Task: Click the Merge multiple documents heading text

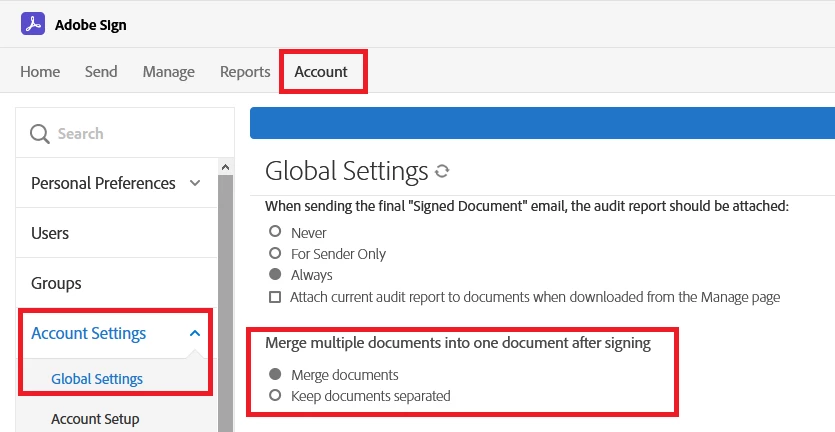Action: tap(458, 343)
